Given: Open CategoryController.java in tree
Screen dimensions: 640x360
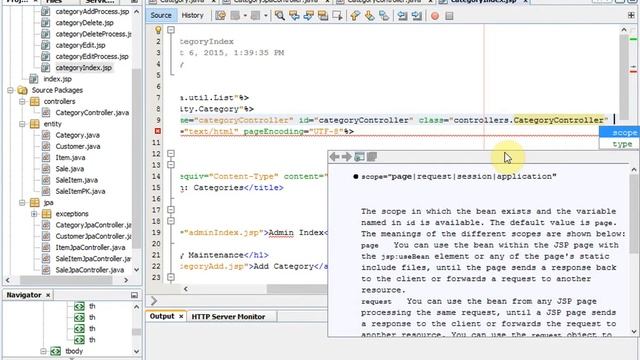Looking at the screenshot, I should (92, 113).
